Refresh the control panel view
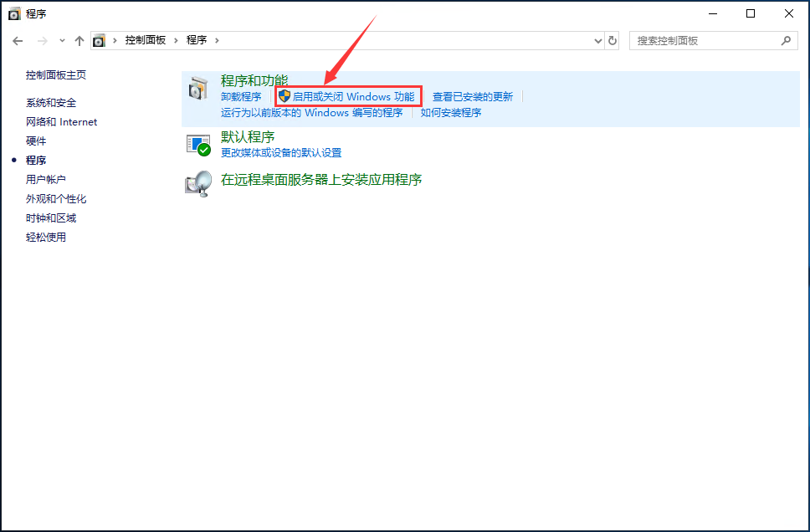This screenshot has width=810, height=532. pos(613,40)
